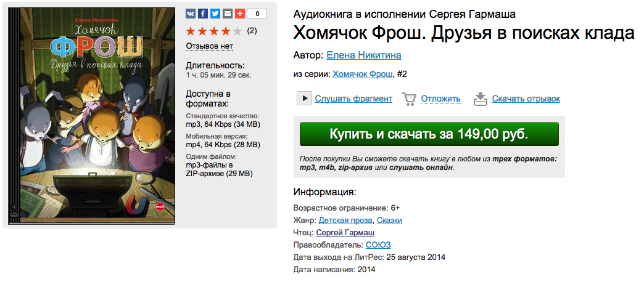Open the 'Сказки' genre link

click(x=389, y=220)
